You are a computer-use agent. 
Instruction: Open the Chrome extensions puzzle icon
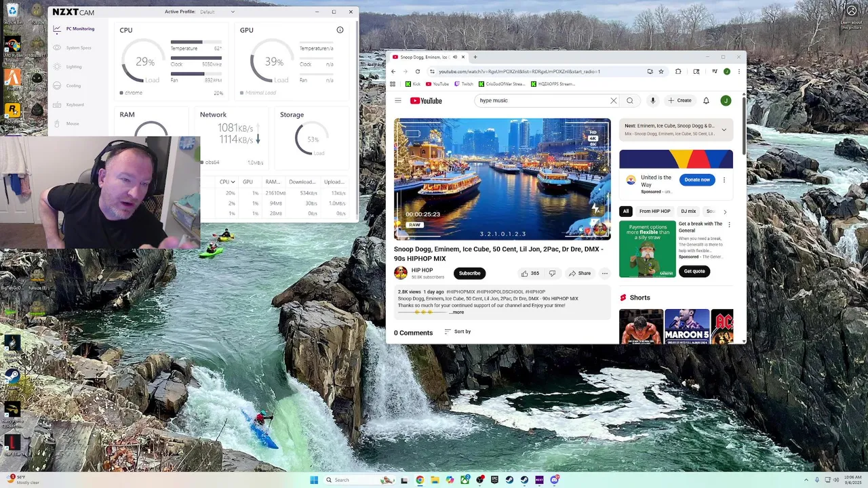[x=678, y=71]
